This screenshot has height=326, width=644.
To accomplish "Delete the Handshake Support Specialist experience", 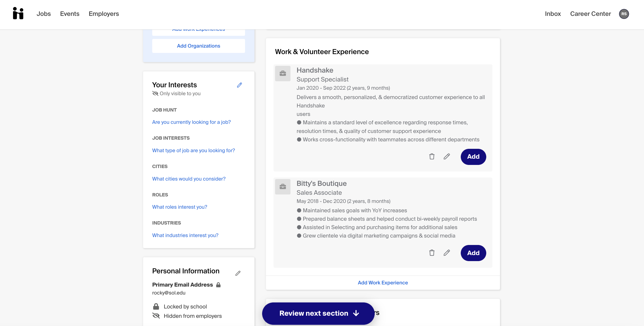I will point(432,157).
